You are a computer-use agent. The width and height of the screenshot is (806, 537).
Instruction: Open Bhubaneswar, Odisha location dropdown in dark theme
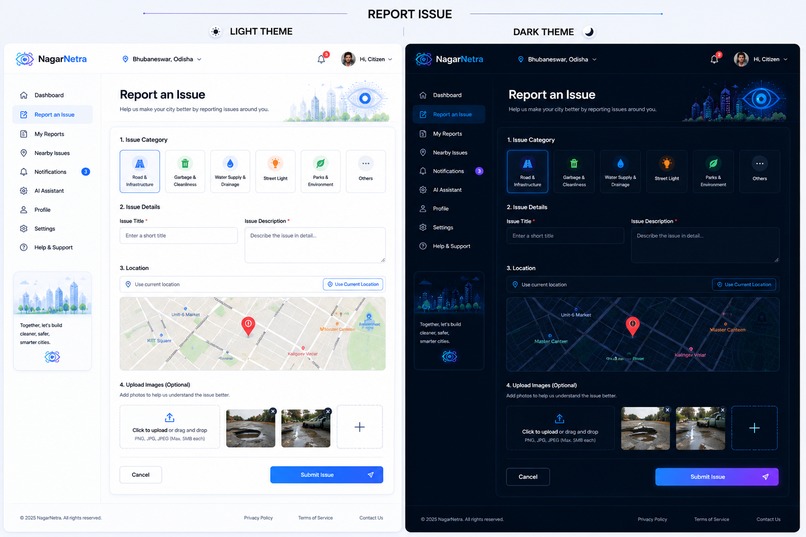(557, 59)
